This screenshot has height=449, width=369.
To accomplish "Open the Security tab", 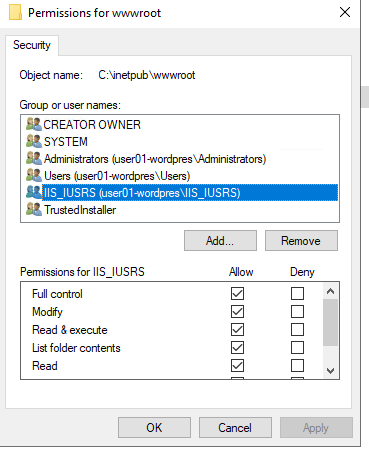I will [32, 45].
